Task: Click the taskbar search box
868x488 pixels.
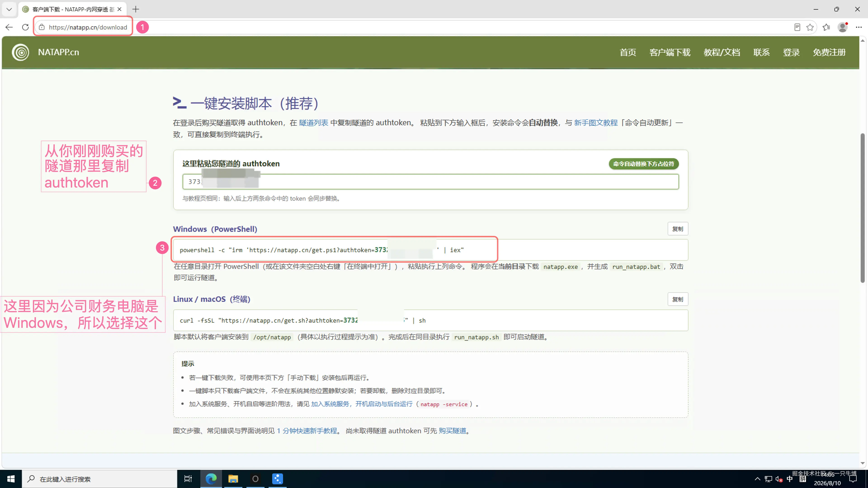Action: pos(99,479)
